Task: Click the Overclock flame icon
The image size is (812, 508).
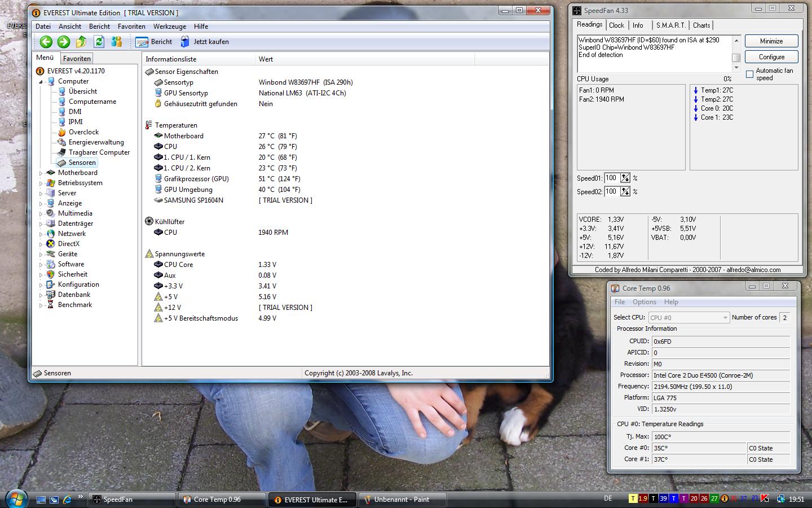Action: pos(62,132)
